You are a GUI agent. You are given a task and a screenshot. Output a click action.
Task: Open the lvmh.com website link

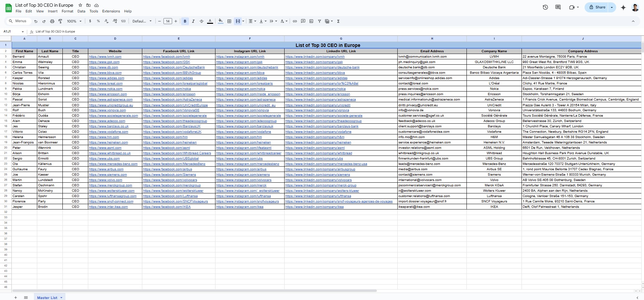(105, 57)
